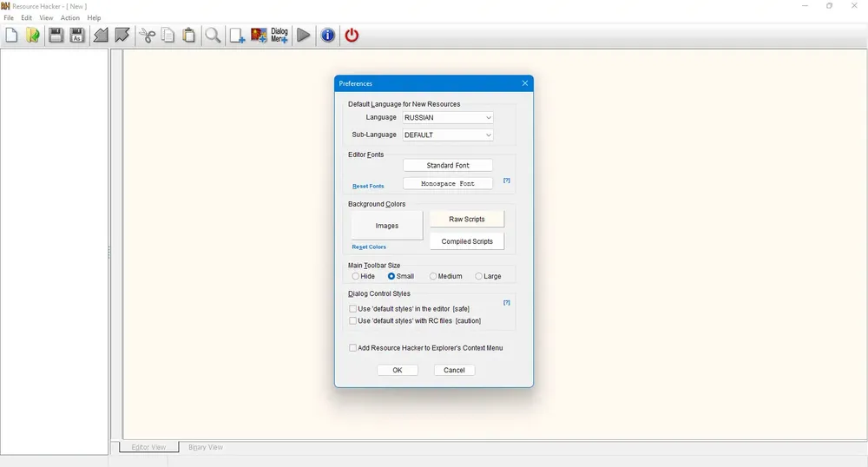Image resolution: width=868 pixels, height=467 pixels.
Task: Click the down-left arrow toolbar icon
Action: (x=101, y=36)
